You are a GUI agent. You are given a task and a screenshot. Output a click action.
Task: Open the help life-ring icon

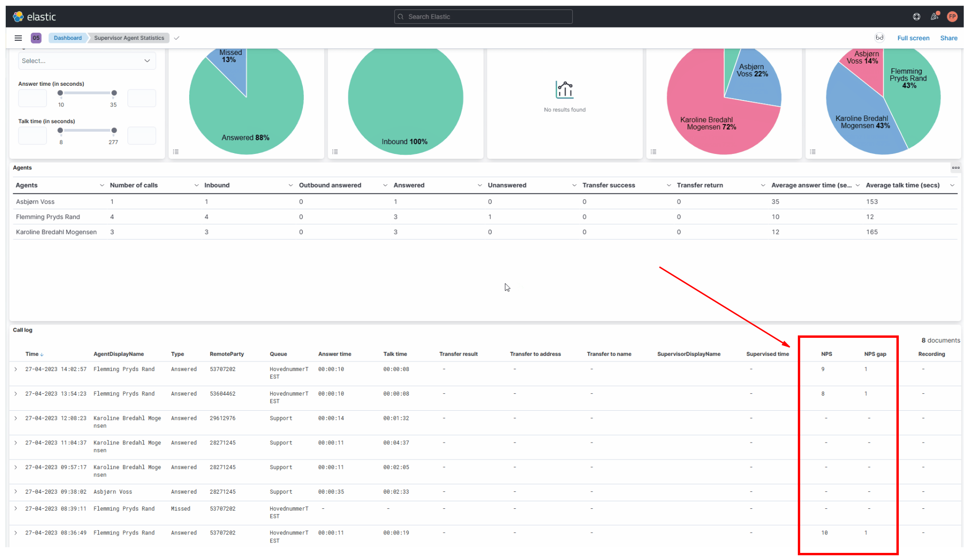click(x=916, y=16)
